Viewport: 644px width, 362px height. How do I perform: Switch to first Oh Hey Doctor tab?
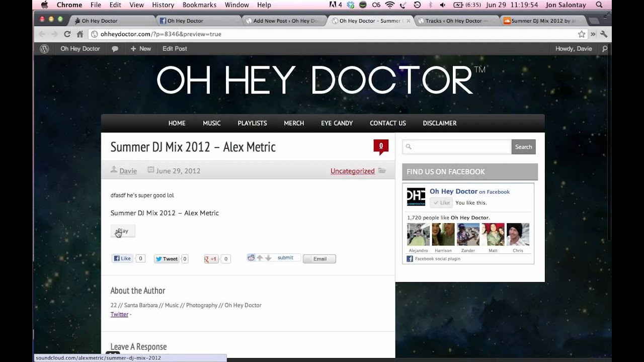(113, 21)
